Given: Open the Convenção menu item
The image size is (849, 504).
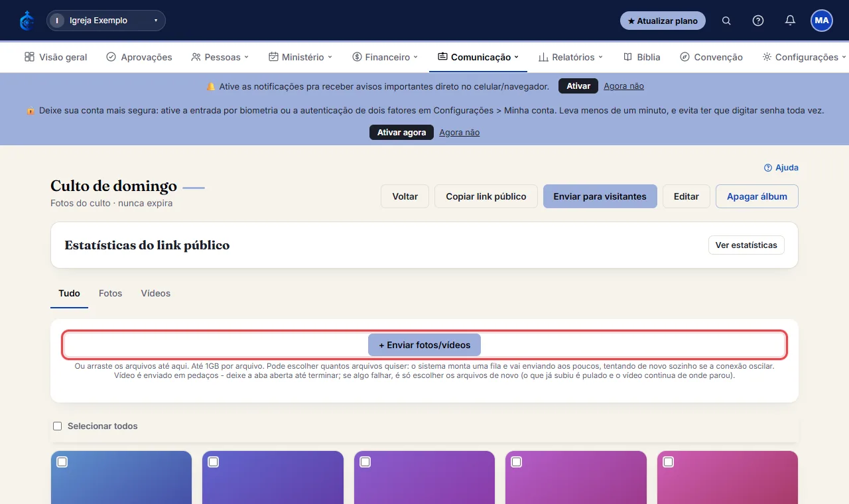Looking at the screenshot, I should (712, 57).
